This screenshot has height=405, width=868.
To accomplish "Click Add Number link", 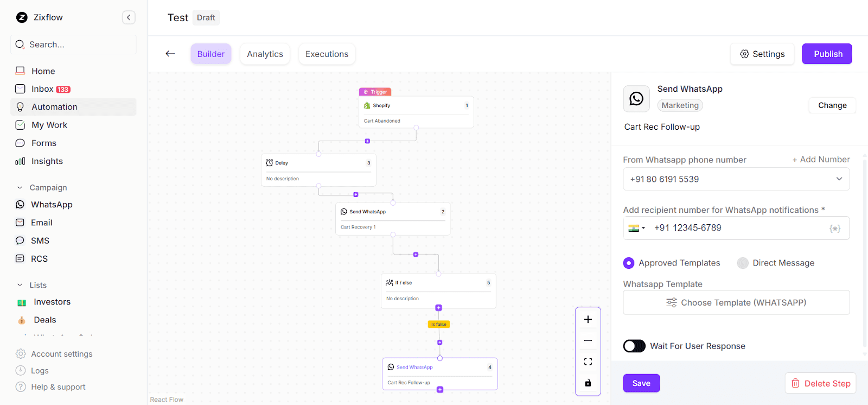I will point(821,160).
